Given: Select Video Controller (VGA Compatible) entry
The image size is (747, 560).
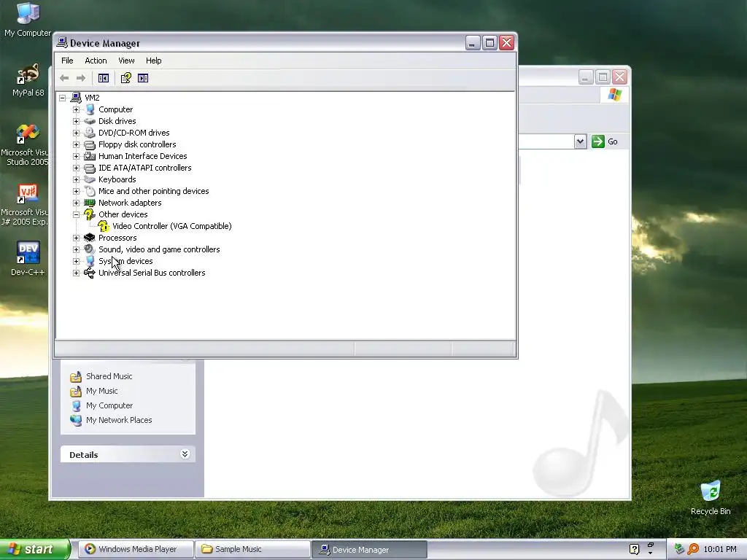Looking at the screenshot, I should (x=172, y=226).
